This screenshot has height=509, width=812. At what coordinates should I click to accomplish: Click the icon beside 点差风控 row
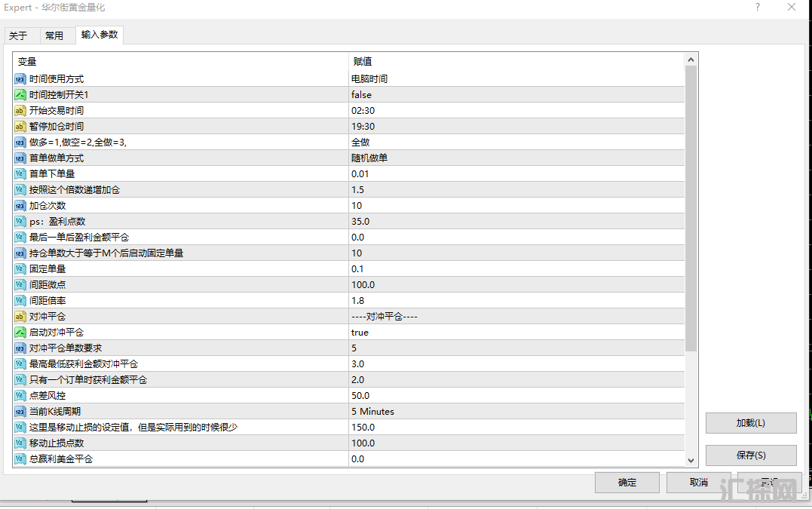point(20,396)
